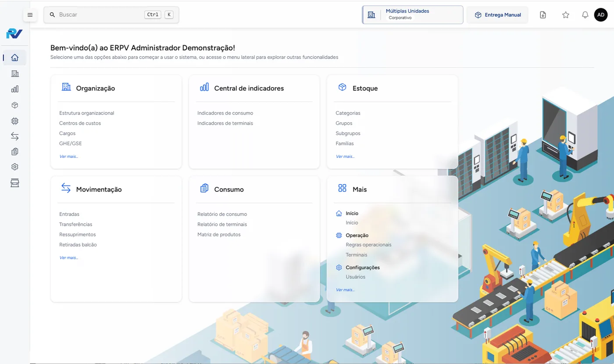
Task: Expand Ver mais in Movimentação card
Action: tap(69, 258)
